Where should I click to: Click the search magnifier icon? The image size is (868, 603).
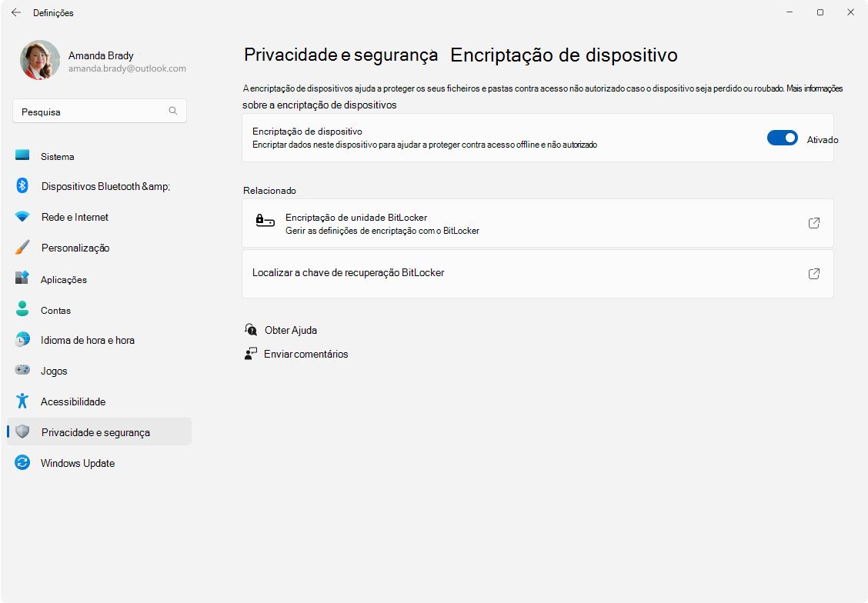click(173, 112)
